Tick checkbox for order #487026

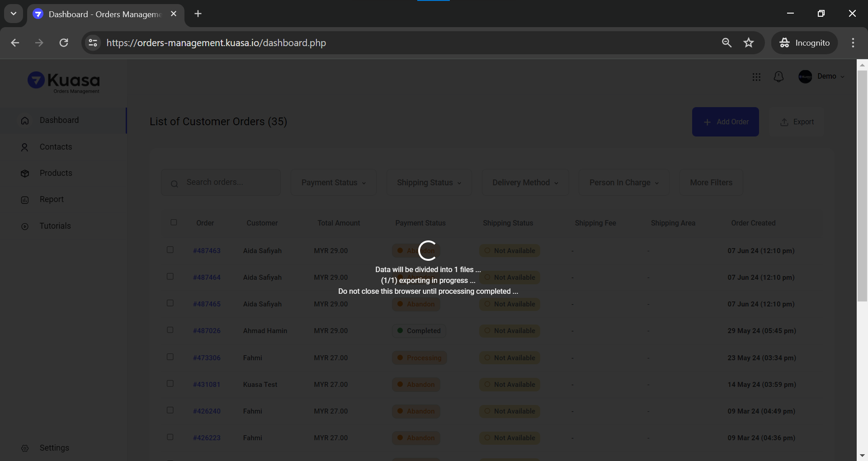tap(170, 330)
